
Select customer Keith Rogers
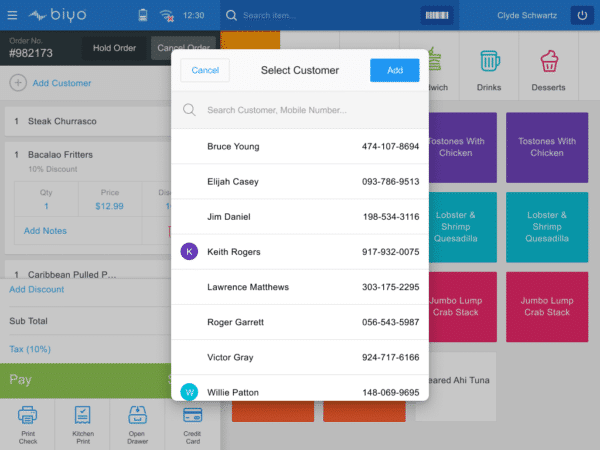(x=300, y=252)
